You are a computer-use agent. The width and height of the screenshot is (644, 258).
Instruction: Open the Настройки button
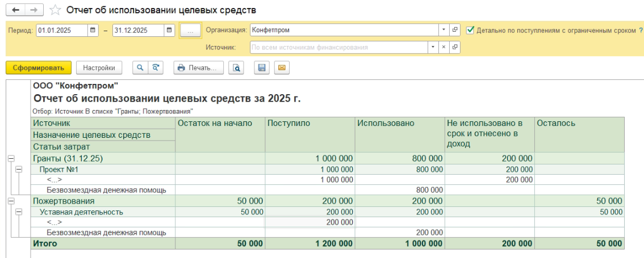(x=99, y=68)
